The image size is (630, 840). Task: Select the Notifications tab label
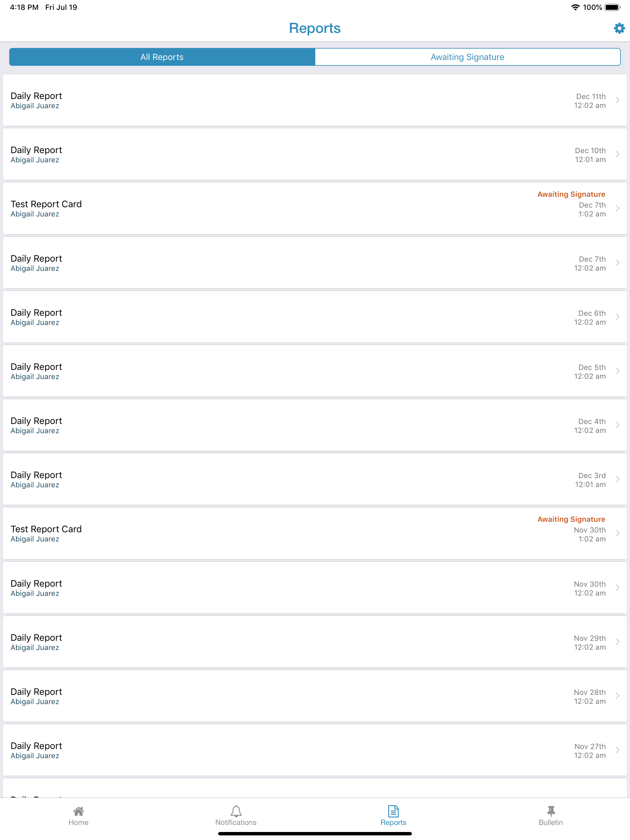[x=236, y=822]
